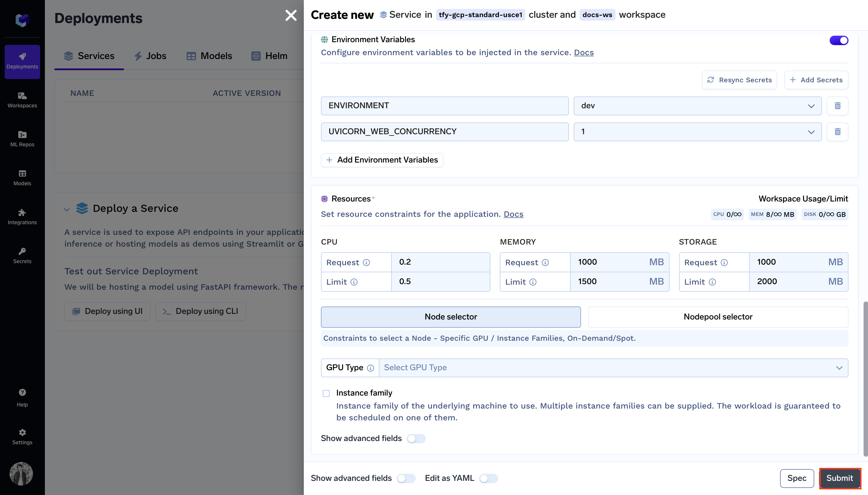Click the CPU Request info icon
The height and width of the screenshot is (495, 868).
pyautogui.click(x=366, y=263)
